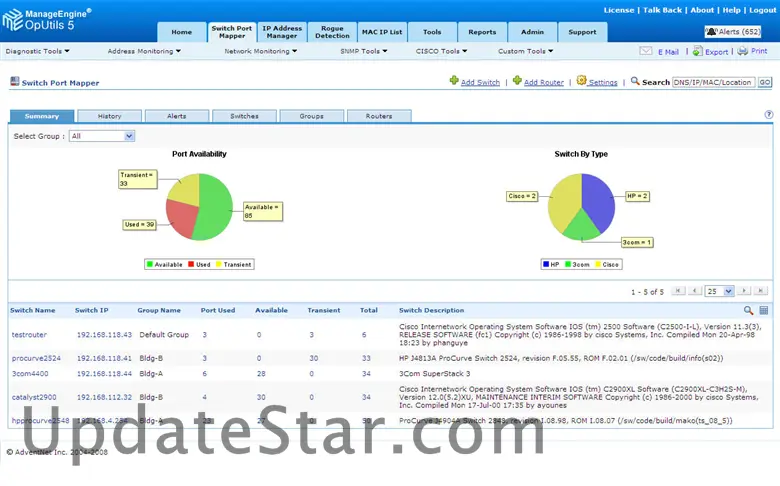
Task: Click the Export icon
Action: pyautogui.click(x=697, y=51)
